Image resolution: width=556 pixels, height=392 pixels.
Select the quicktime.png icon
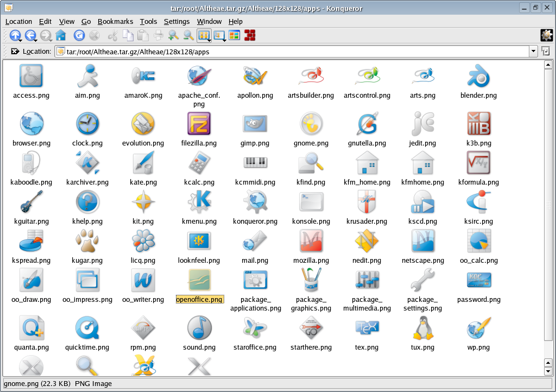[87, 328]
